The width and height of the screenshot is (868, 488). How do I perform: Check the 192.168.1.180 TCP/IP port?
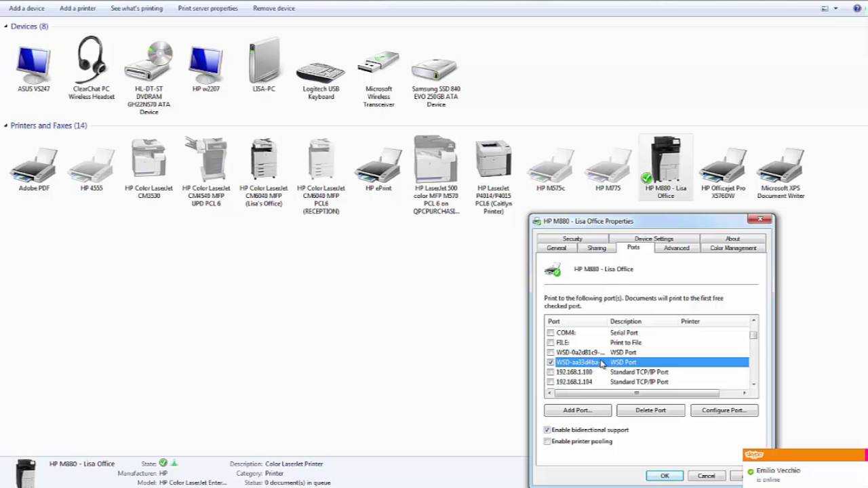pos(551,372)
